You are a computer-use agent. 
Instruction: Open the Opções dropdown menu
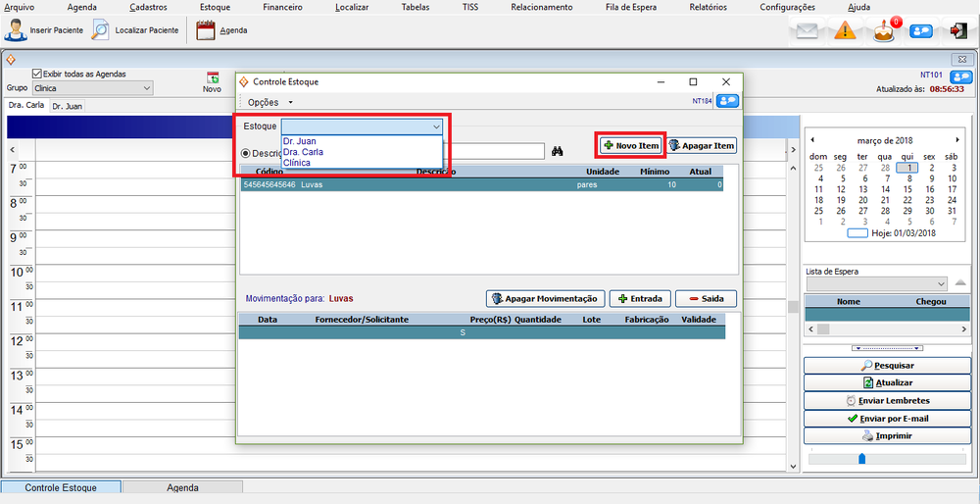pos(269,102)
